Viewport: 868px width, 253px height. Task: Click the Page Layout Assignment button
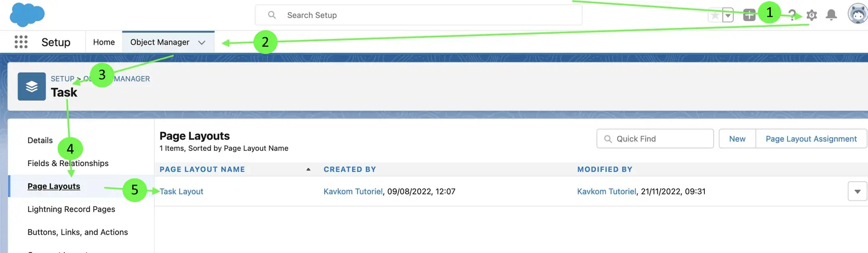811,139
